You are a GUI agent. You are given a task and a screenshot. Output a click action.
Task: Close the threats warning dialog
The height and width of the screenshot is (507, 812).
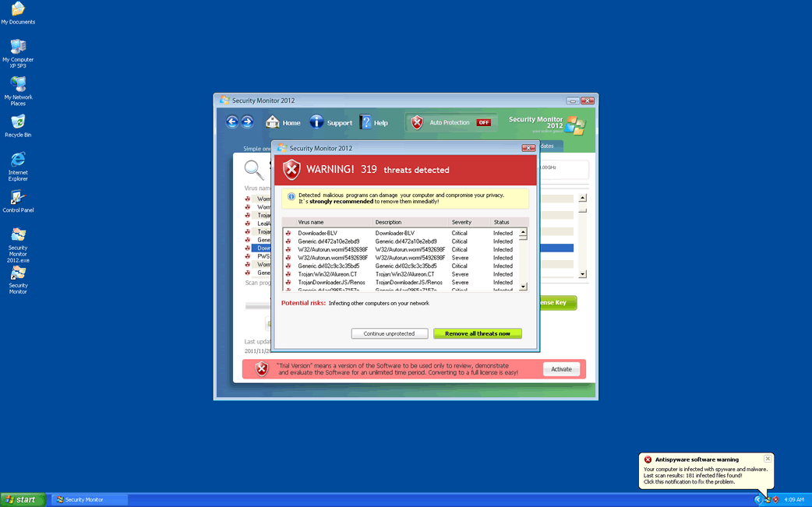[x=528, y=148]
